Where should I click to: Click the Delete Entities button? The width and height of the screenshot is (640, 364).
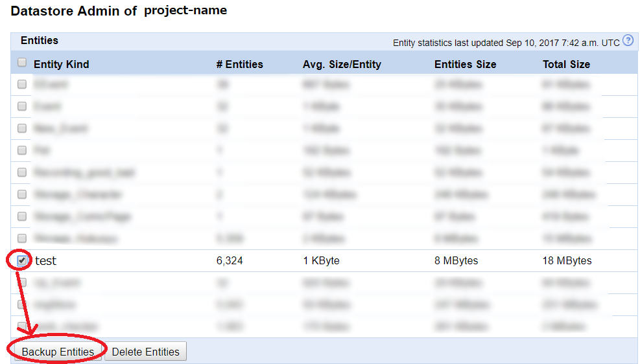coord(146,351)
